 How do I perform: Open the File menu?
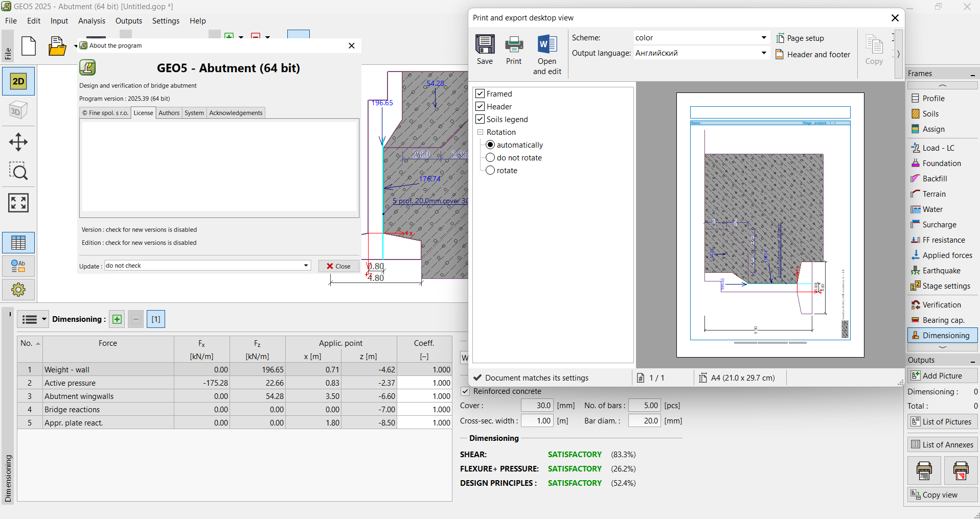(11, 21)
